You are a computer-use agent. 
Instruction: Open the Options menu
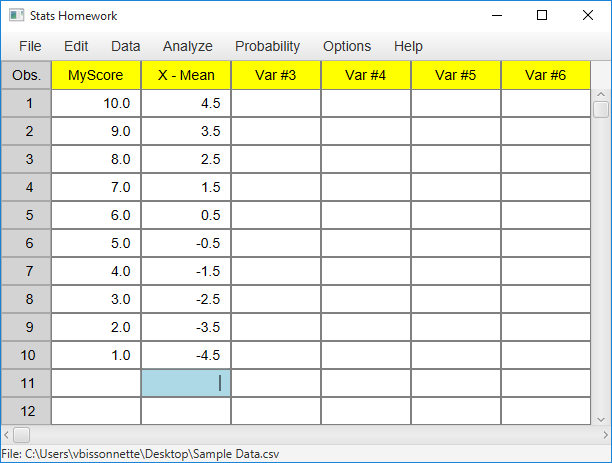[x=347, y=46]
